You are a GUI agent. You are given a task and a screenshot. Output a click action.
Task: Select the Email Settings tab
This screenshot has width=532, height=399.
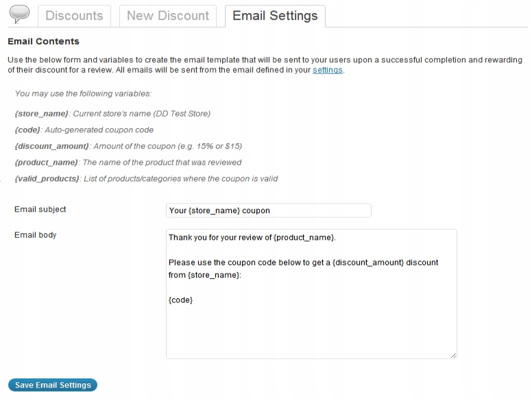[275, 16]
